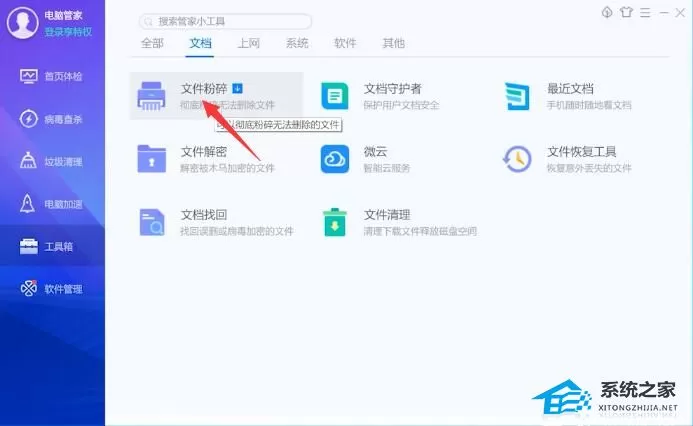The image size is (693, 426).
Task: Open the 文件清理 tool title
Action: 387,215
